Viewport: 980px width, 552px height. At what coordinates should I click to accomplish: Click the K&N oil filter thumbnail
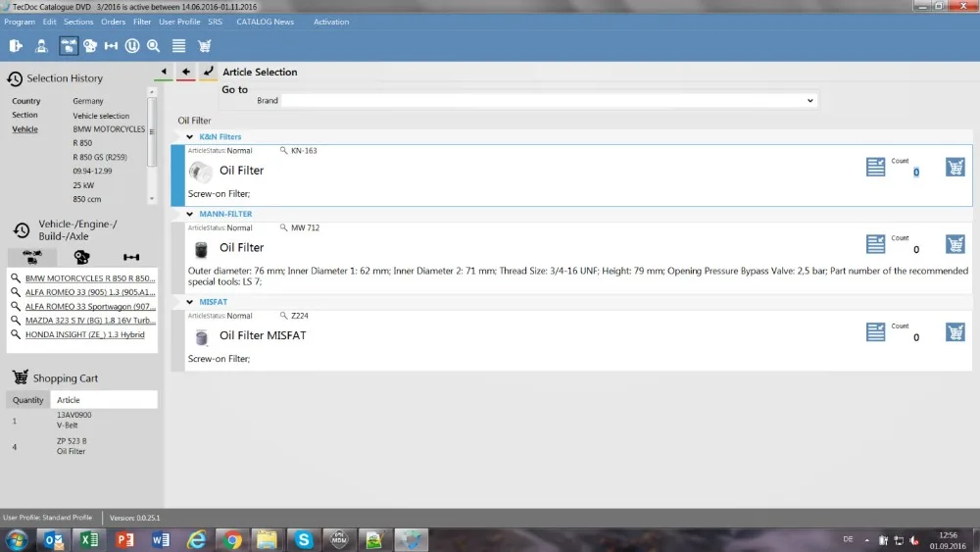[x=200, y=172]
